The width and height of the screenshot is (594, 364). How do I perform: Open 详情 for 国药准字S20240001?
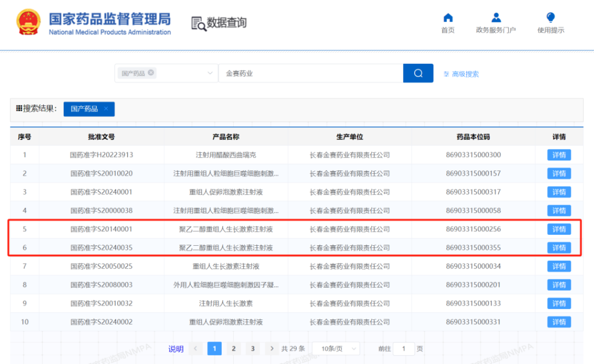coord(559,192)
